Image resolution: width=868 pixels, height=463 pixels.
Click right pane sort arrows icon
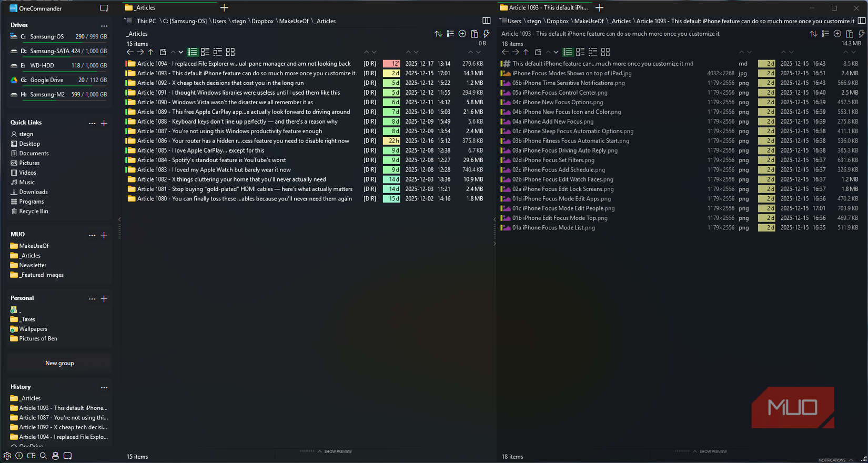tap(813, 34)
